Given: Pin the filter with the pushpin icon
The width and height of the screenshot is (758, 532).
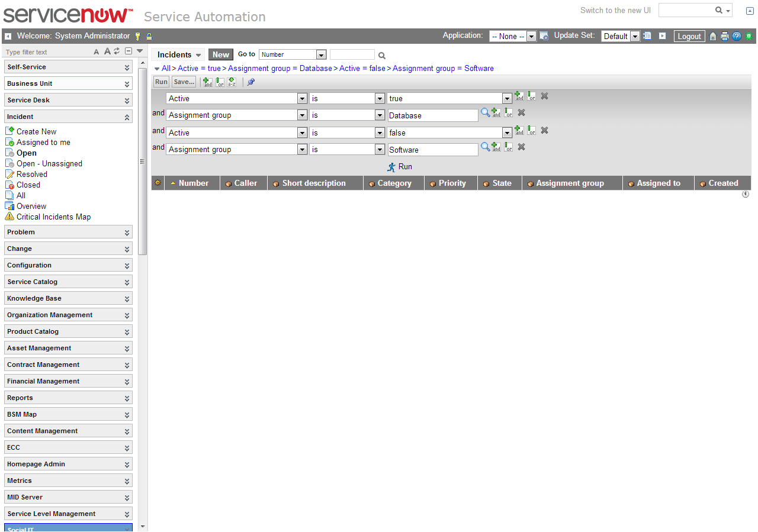Looking at the screenshot, I should pyautogui.click(x=250, y=82).
